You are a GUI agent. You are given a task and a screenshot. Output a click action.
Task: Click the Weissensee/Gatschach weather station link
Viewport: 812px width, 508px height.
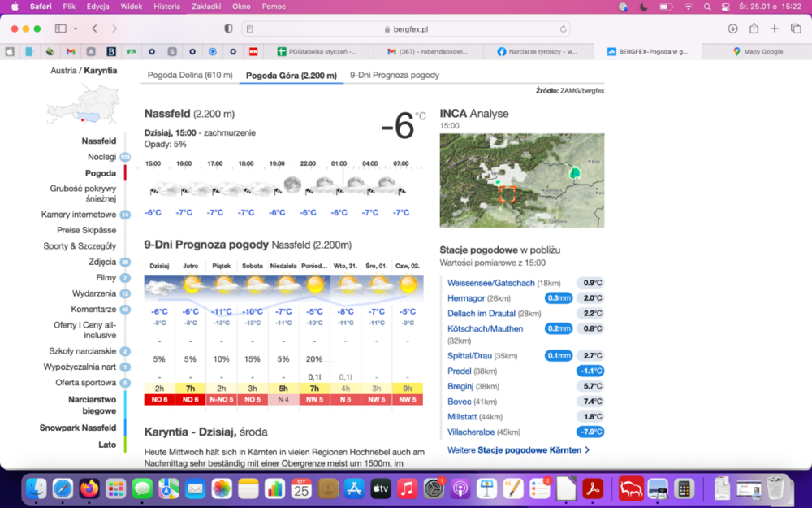click(x=490, y=283)
